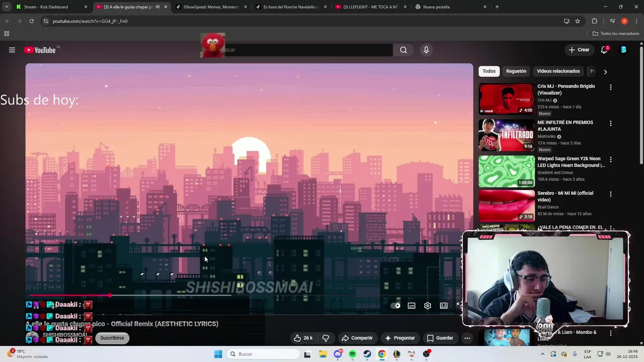Viewport: 644px width, 362px height.
Task: Open YouTube notifications bell
Action: pyautogui.click(x=604, y=50)
